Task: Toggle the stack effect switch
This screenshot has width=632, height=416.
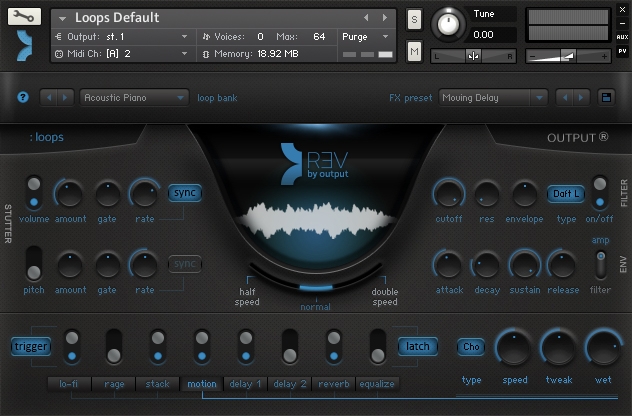Action: 158,347
